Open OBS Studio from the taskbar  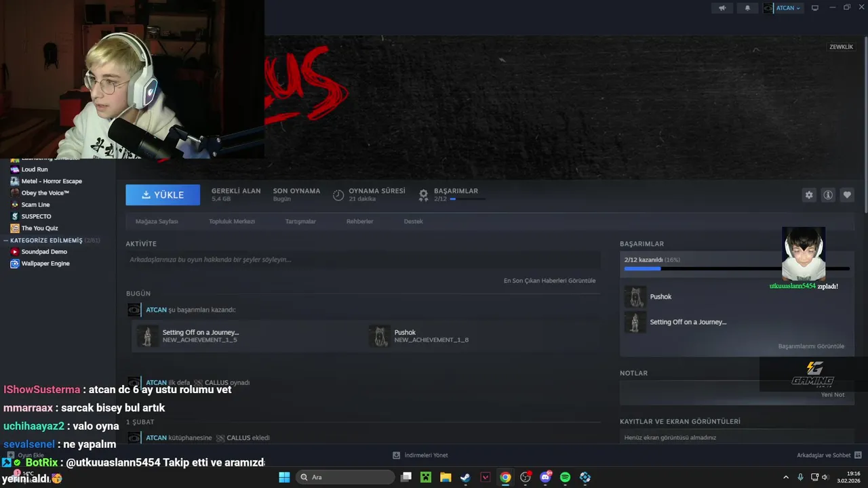click(525, 477)
